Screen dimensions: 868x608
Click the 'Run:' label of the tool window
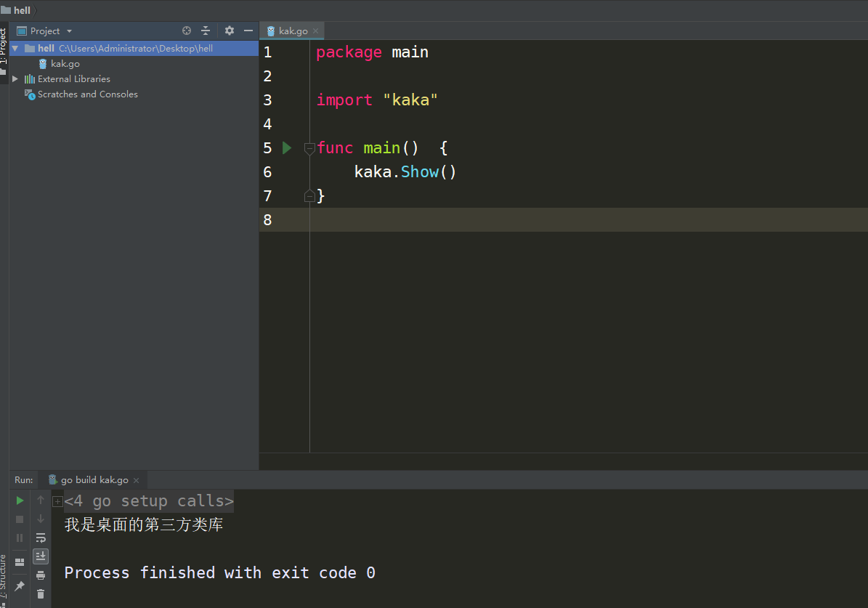click(24, 480)
